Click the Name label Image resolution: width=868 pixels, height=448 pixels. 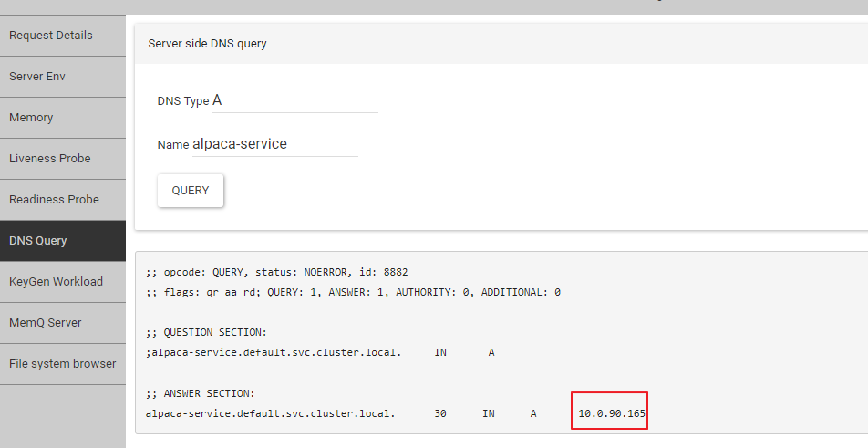[x=173, y=145]
